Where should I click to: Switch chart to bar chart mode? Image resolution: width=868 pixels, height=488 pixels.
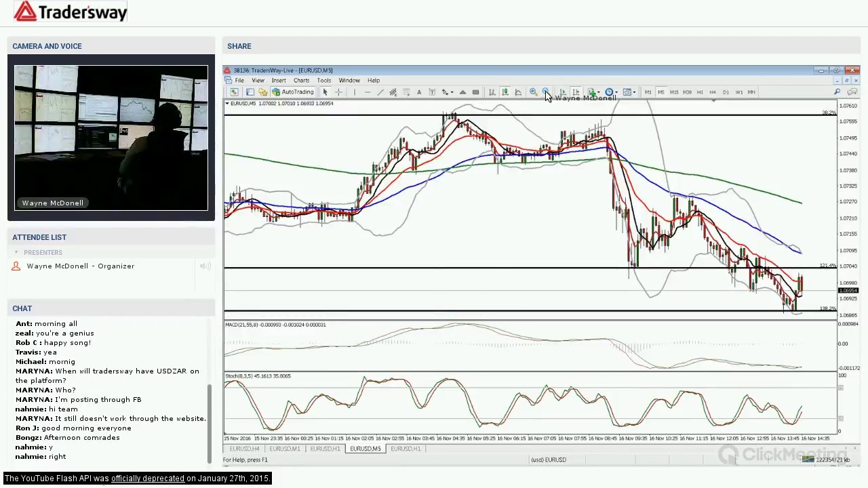tap(492, 91)
